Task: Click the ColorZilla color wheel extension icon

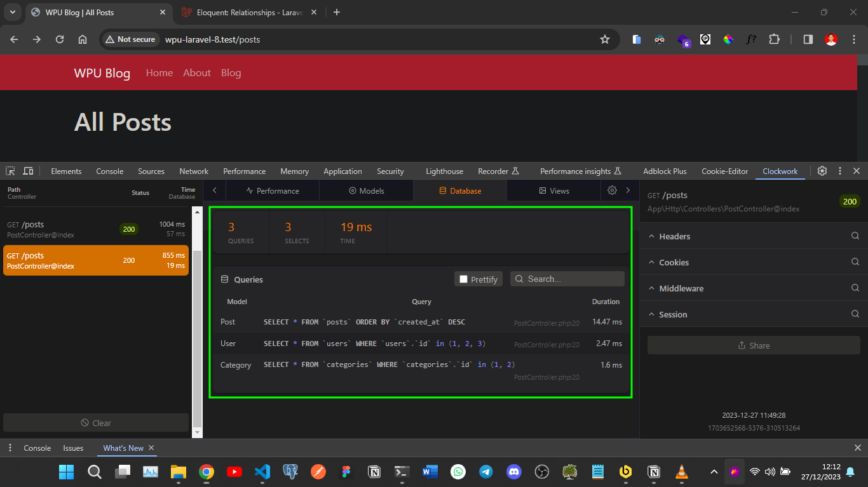Action: tap(728, 39)
